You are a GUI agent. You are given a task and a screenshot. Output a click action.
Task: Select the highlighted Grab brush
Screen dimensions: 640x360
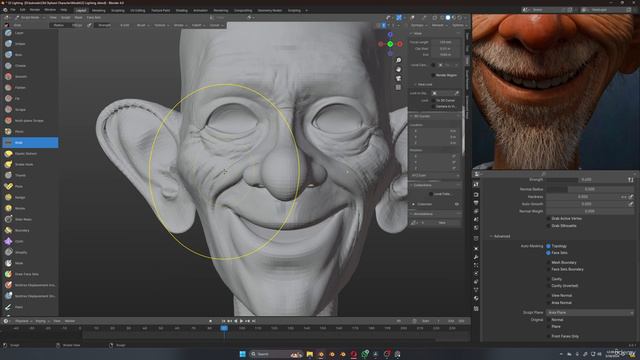click(30, 142)
